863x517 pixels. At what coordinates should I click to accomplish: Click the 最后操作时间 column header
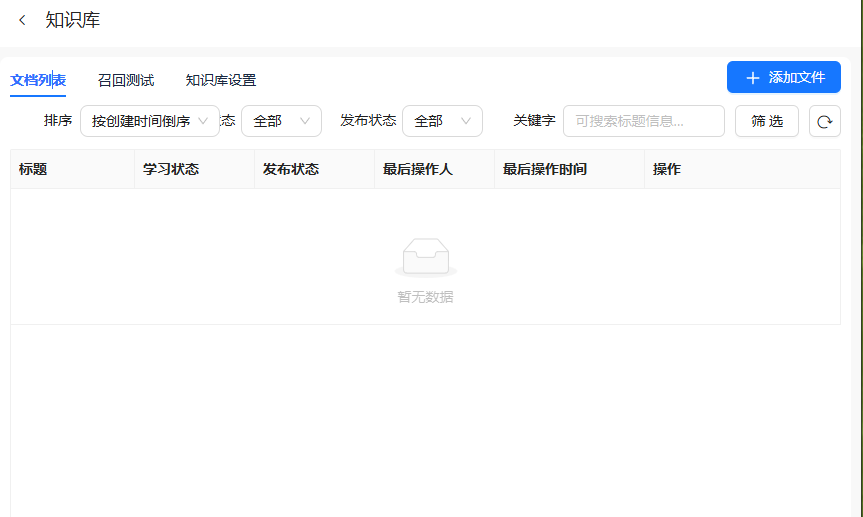(x=545, y=169)
